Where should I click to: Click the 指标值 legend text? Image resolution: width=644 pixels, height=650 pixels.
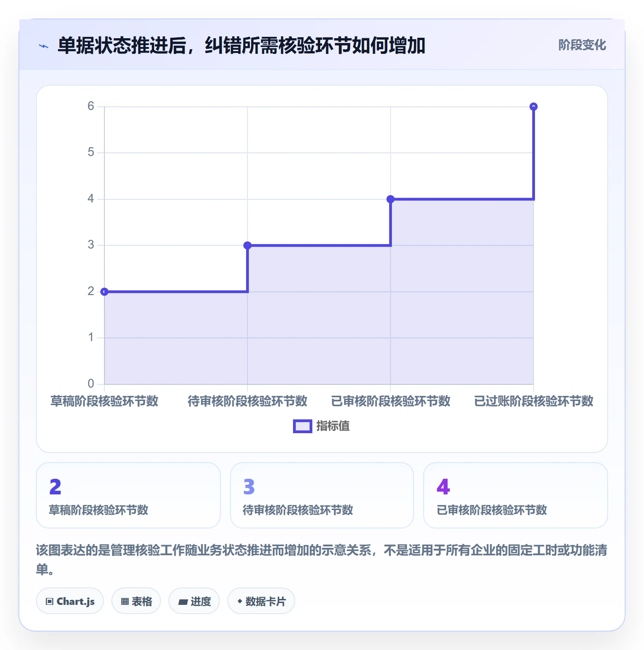(x=333, y=426)
